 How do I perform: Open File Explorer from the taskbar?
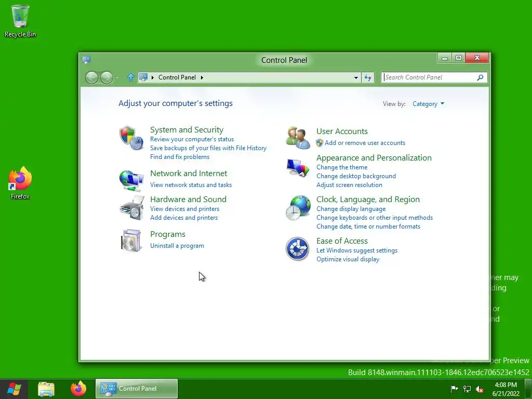pos(46,389)
